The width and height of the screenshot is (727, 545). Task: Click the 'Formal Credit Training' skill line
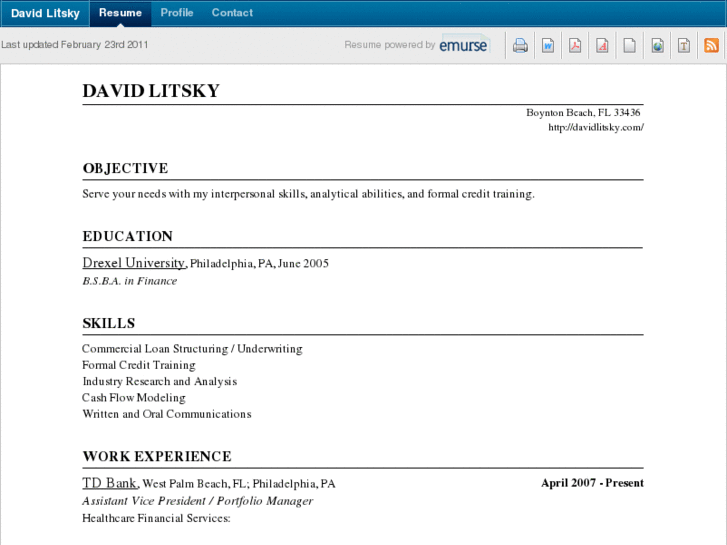[x=139, y=365]
